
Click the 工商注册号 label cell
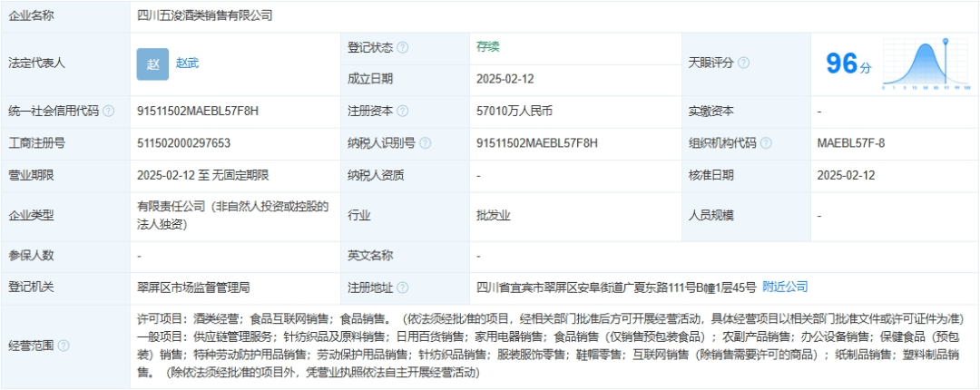tap(65, 143)
